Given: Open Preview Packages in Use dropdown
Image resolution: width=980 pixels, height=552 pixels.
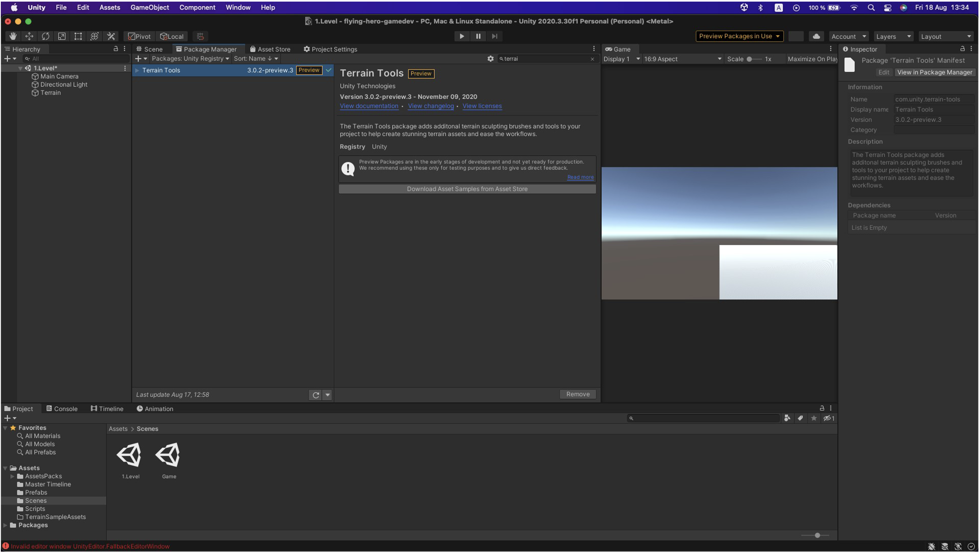Looking at the screenshot, I should coord(739,36).
